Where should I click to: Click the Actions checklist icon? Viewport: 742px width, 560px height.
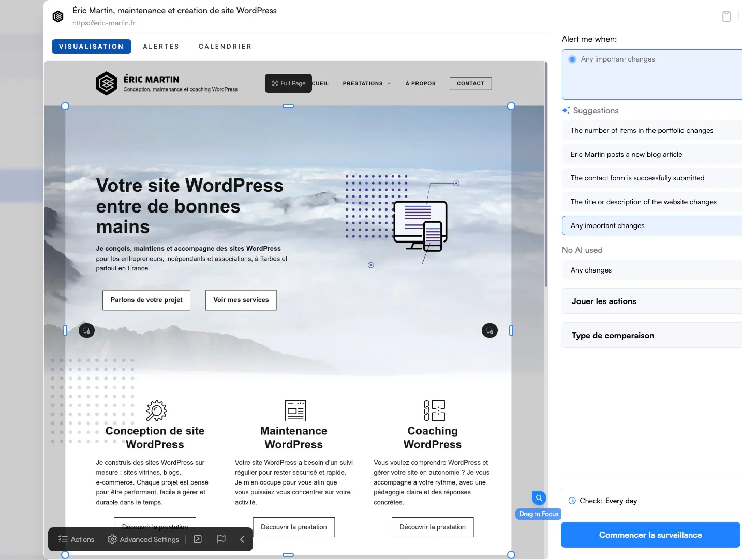(63, 539)
